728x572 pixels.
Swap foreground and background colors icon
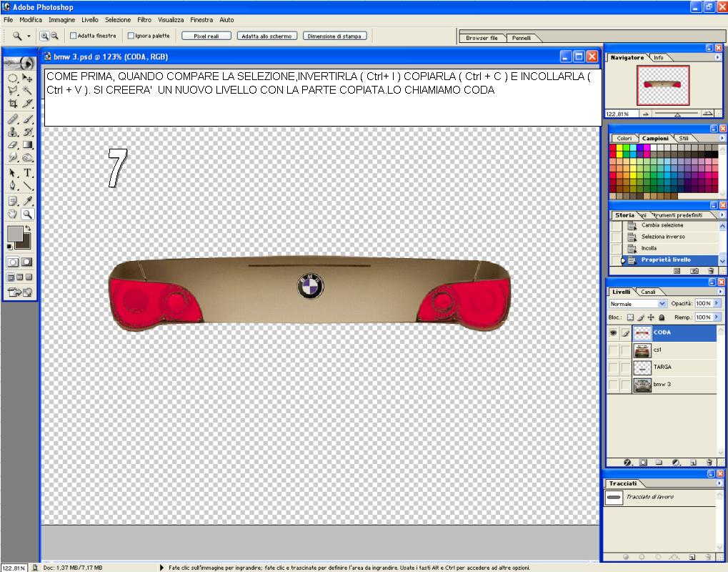(29, 228)
